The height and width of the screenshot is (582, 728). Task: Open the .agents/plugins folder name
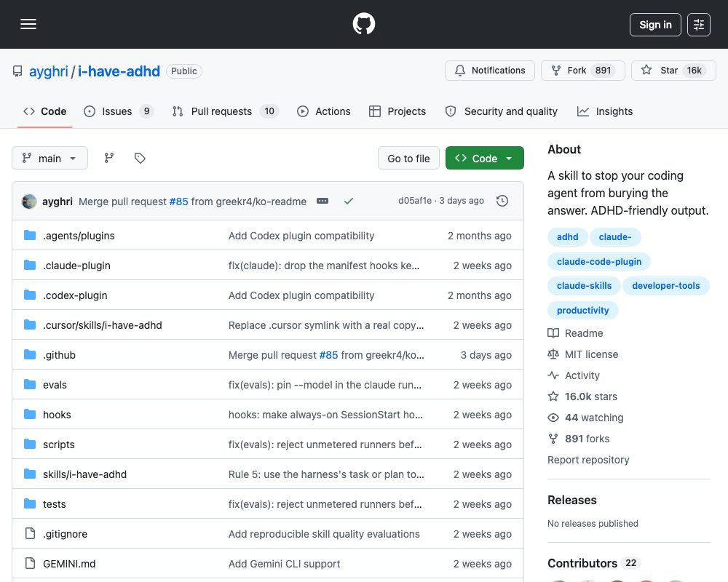coord(79,236)
